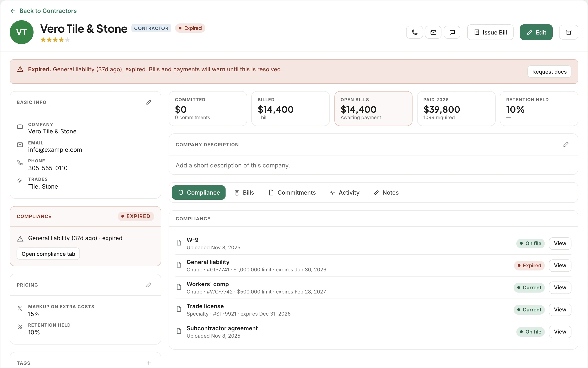Click the star rating under company name
This screenshot has height=368, width=588.
(x=55, y=40)
